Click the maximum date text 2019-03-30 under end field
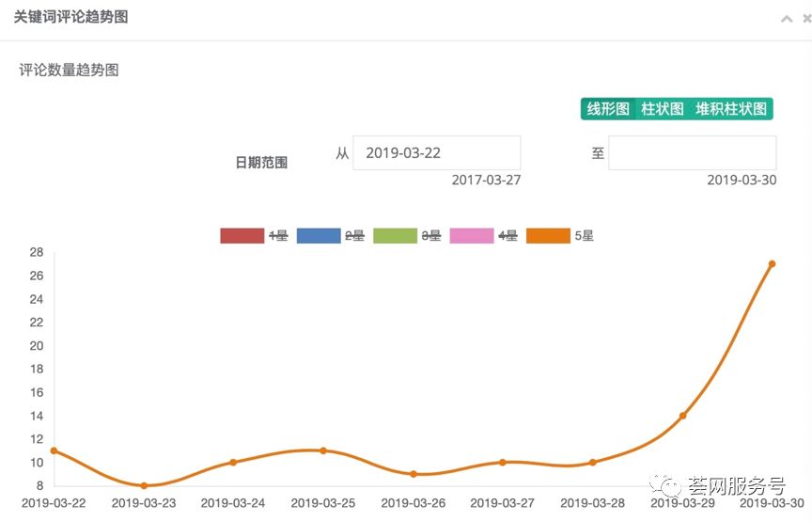Image resolution: width=812 pixels, height=521 pixels. (742, 180)
